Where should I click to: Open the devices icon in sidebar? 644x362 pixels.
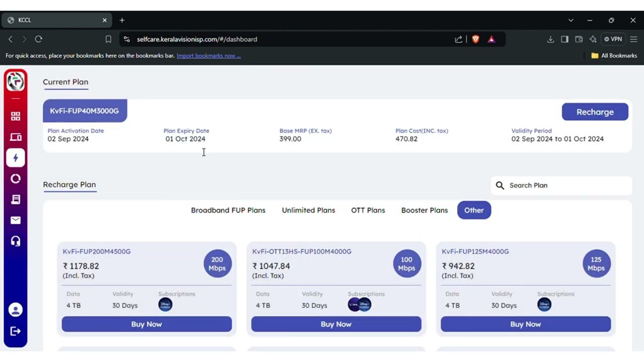(x=16, y=137)
